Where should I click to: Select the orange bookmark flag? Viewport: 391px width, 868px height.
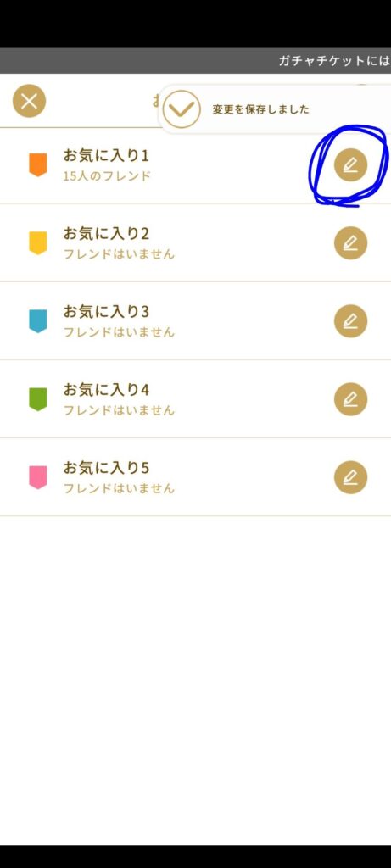tap(38, 165)
